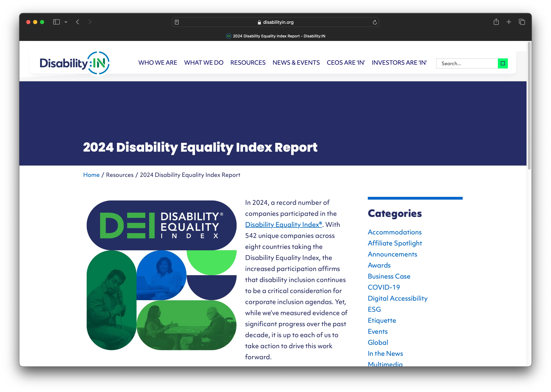Open the CEOS ARE 'IN' menu
This screenshot has width=551, height=392.
pyautogui.click(x=346, y=63)
